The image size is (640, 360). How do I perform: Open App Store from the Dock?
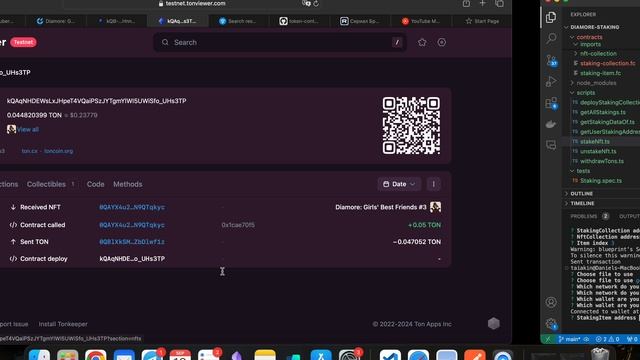tap(321, 355)
